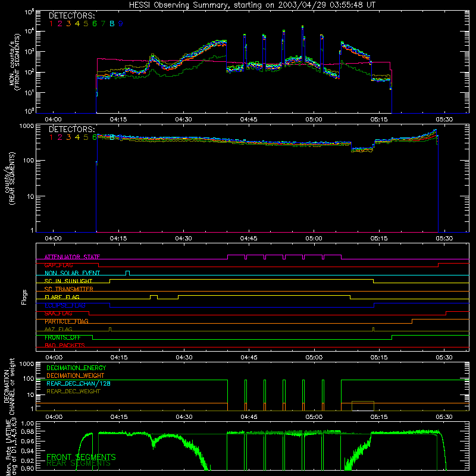
Task: Click the FRONTS_OFF flag label
Action: pyautogui.click(x=62, y=337)
